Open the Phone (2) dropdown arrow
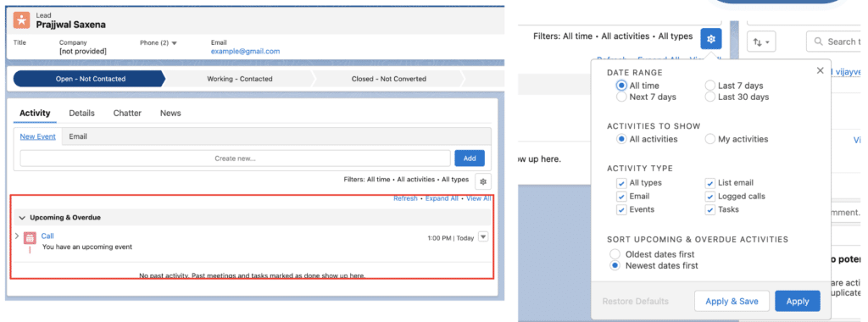868x322 pixels. point(174,42)
